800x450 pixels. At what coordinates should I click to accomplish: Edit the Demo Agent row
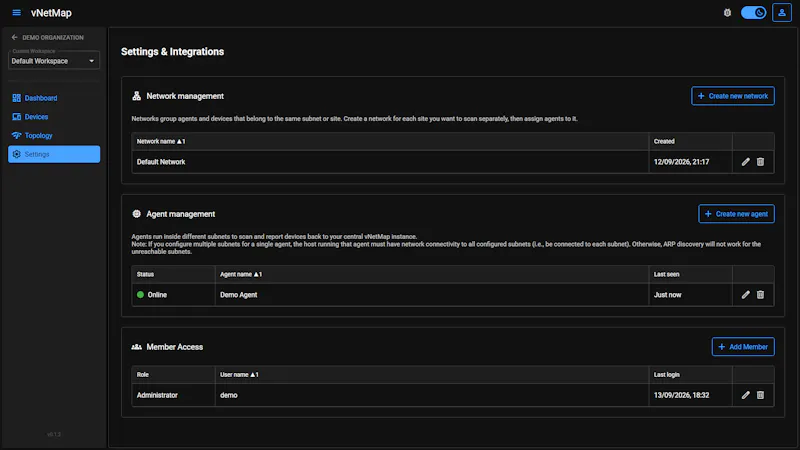tap(745, 295)
